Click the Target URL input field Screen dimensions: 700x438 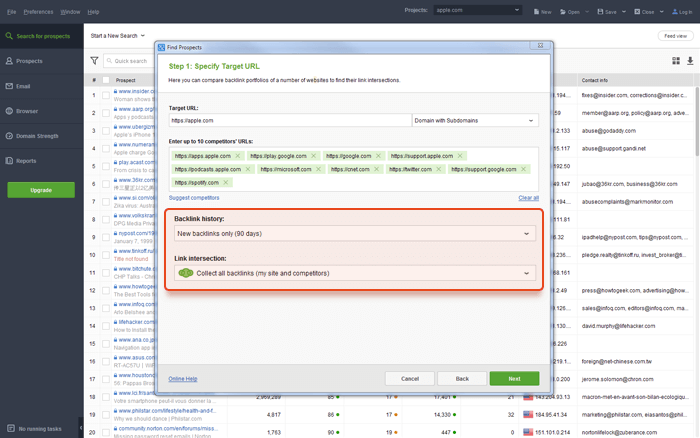[290, 121]
